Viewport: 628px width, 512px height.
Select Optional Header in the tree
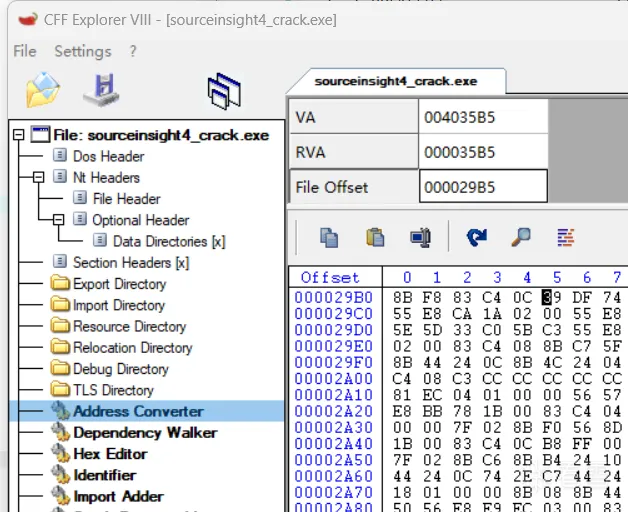pyautogui.click(x=141, y=220)
